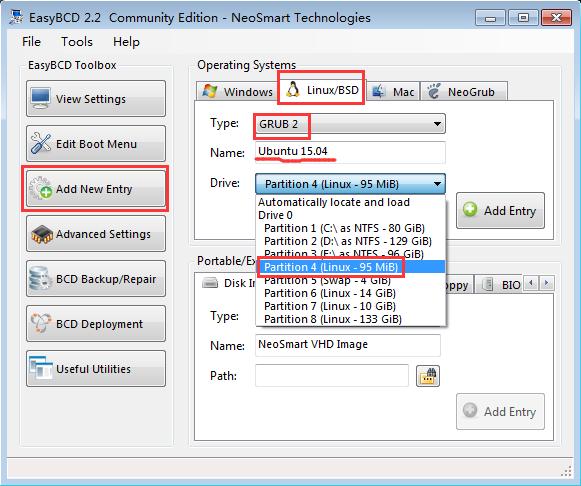The height and width of the screenshot is (486, 581).
Task: Switch to the Linux/BSD tab
Action: pos(322,89)
